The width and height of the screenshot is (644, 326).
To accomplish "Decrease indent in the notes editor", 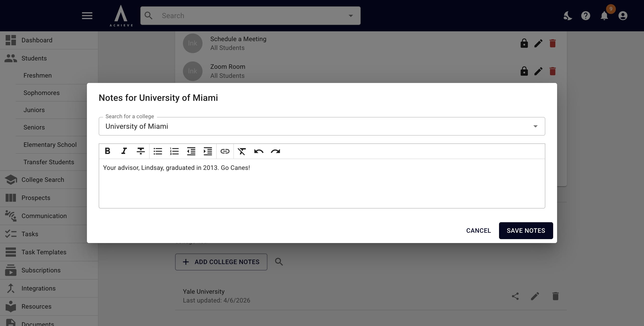I will point(191,151).
